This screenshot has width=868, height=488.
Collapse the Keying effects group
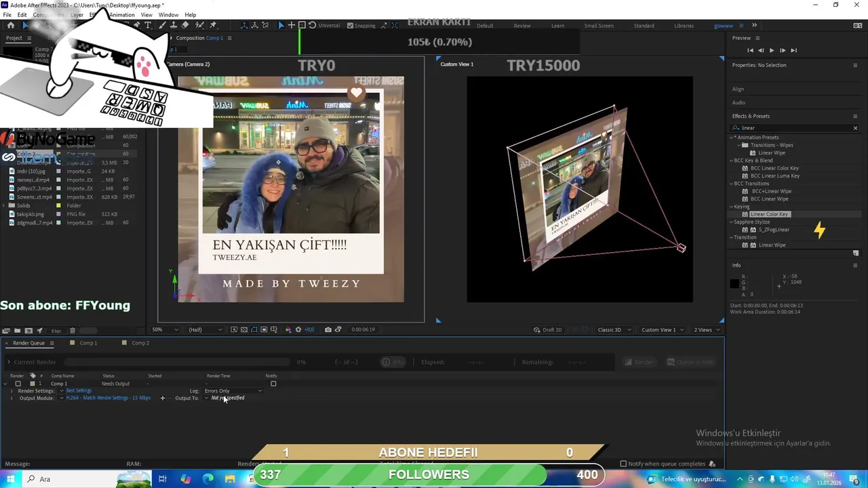[x=732, y=207]
